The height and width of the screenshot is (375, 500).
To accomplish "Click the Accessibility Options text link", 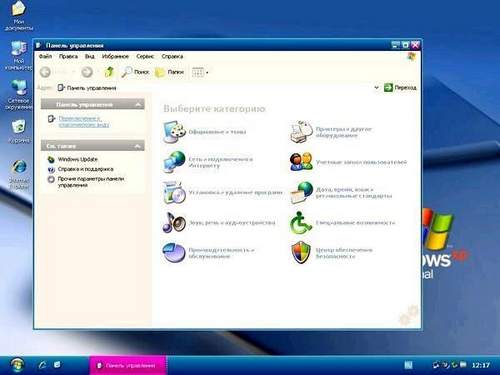I will click(355, 222).
